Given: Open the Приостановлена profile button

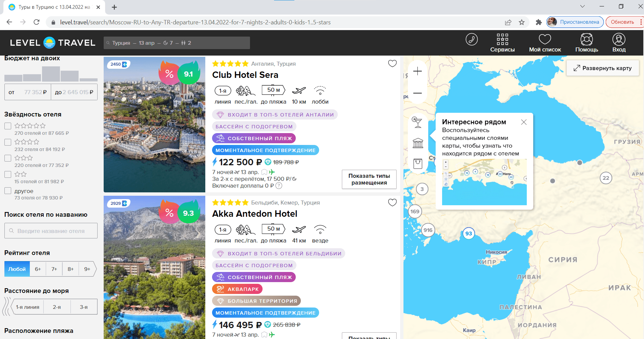Looking at the screenshot, I should 575,22.
